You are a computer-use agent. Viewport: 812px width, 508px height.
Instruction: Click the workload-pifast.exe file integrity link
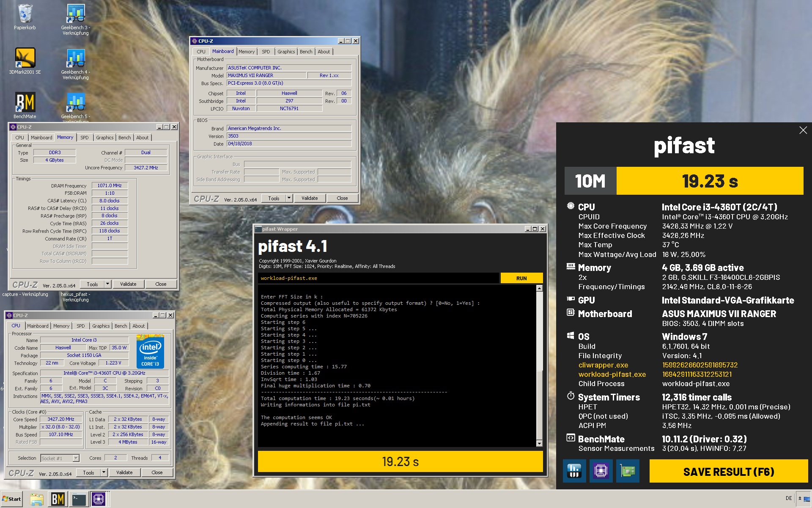click(x=612, y=374)
